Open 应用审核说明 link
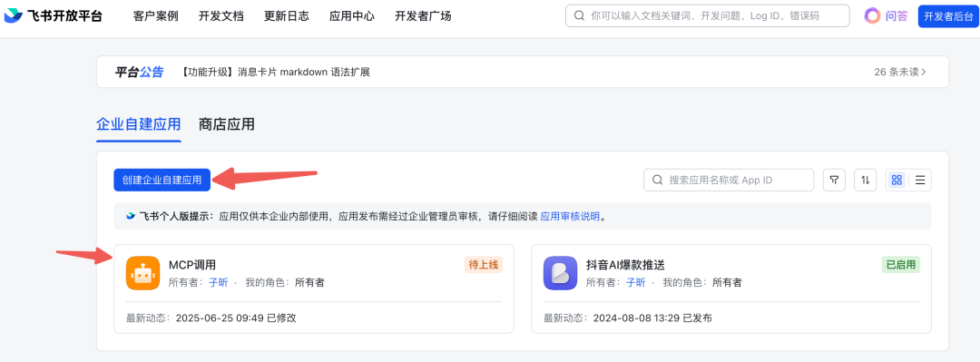 click(x=570, y=216)
